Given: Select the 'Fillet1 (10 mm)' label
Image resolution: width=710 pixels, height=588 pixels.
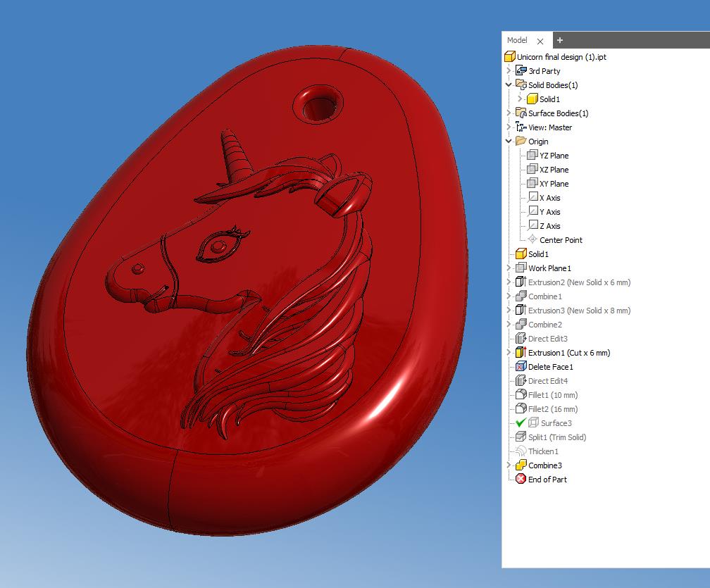Looking at the screenshot, I should [553, 395].
